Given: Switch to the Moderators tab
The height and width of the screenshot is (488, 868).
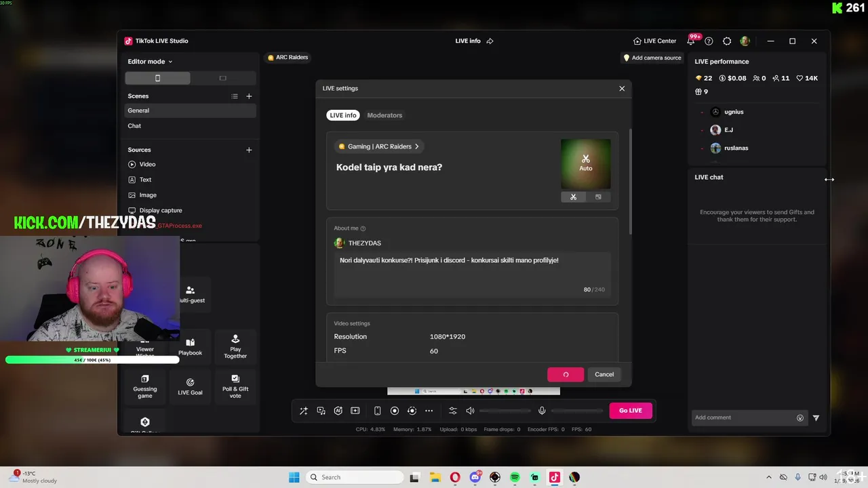Looking at the screenshot, I should [384, 115].
